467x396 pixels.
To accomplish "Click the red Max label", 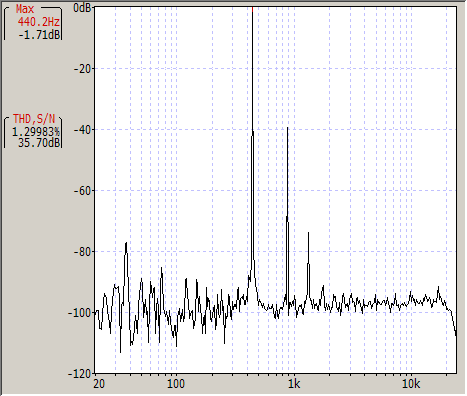I will tap(25, 9).
